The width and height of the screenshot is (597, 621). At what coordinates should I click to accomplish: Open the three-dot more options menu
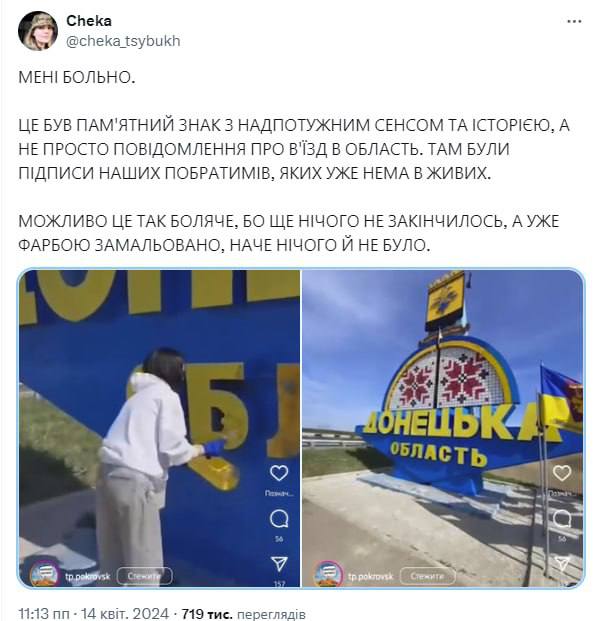(574, 22)
